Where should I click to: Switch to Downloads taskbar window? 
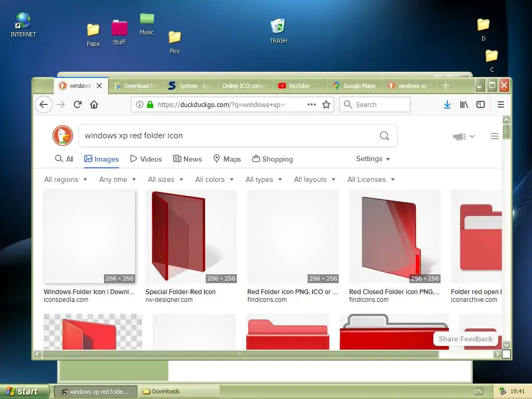179,391
